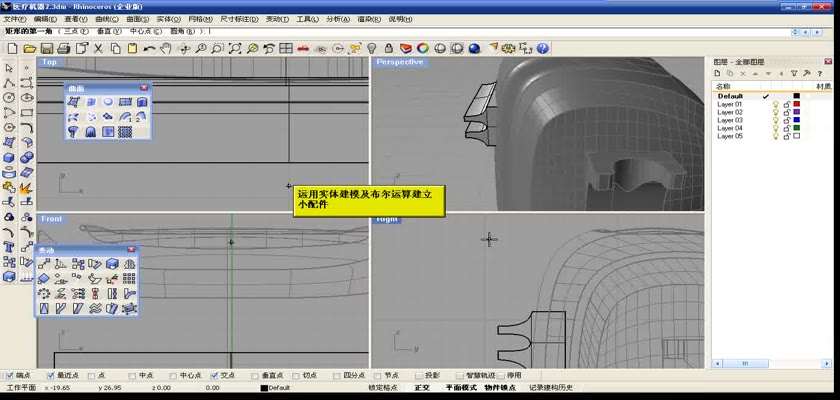Image resolution: width=840 pixels, height=400 pixels.
Task: Toggle 正交 (Ortho) in the status bar
Action: 421,387
